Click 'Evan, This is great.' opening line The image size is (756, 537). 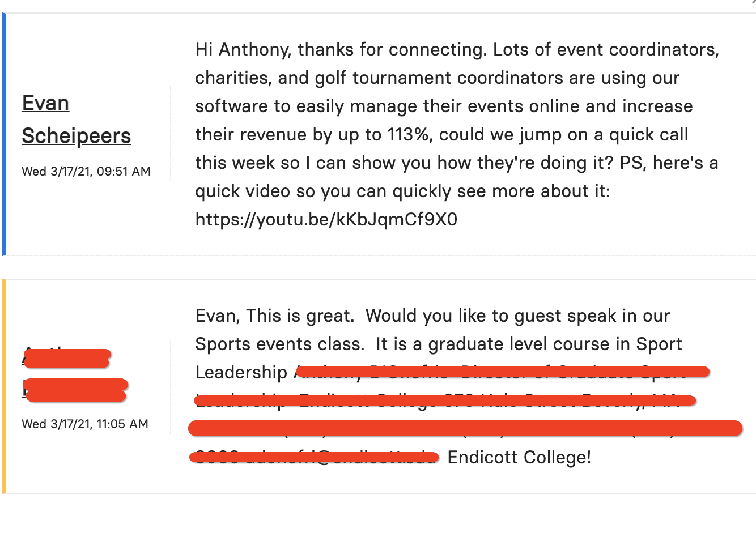pyautogui.click(x=275, y=316)
